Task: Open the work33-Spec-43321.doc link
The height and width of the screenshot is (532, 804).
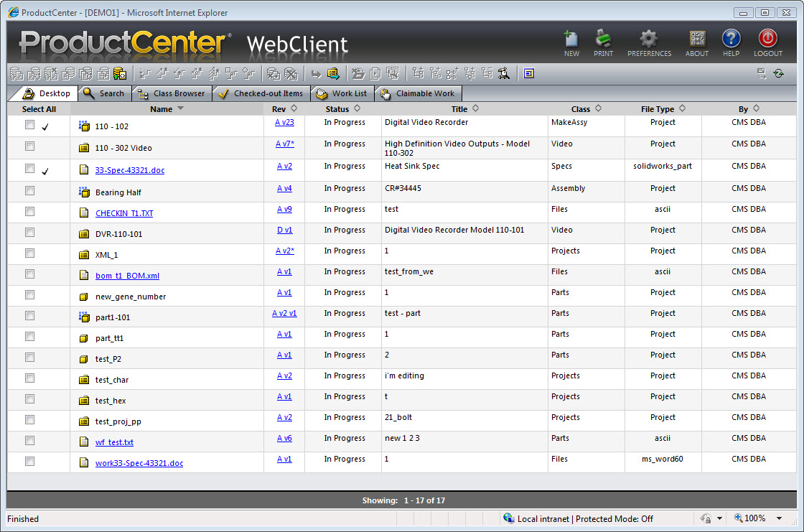Action: pos(139,463)
